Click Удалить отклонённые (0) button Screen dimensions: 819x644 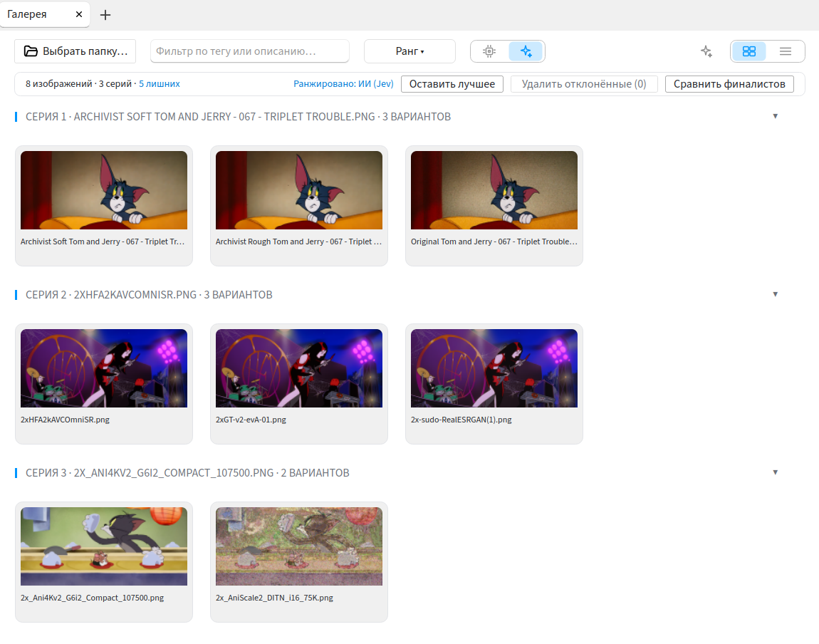(583, 84)
